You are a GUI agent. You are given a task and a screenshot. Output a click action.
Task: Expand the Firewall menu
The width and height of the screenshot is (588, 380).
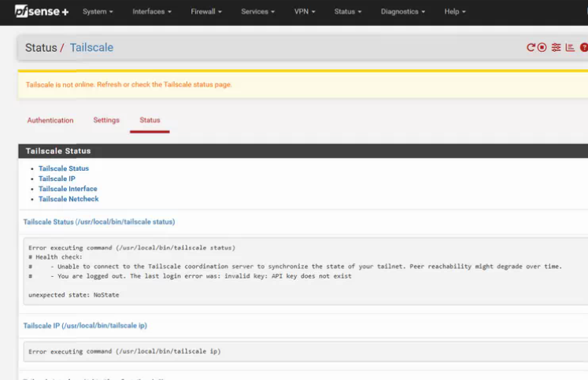coord(206,12)
